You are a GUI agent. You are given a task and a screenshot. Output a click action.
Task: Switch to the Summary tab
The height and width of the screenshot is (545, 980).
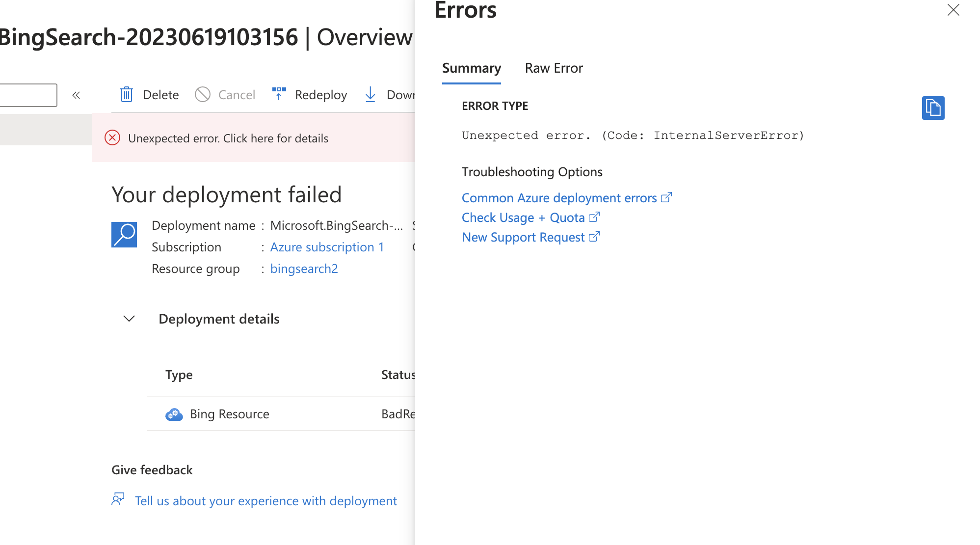point(472,68)
